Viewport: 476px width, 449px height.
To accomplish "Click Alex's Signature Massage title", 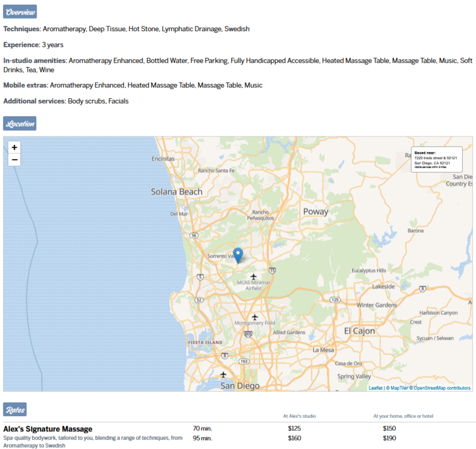I will 48,429.
